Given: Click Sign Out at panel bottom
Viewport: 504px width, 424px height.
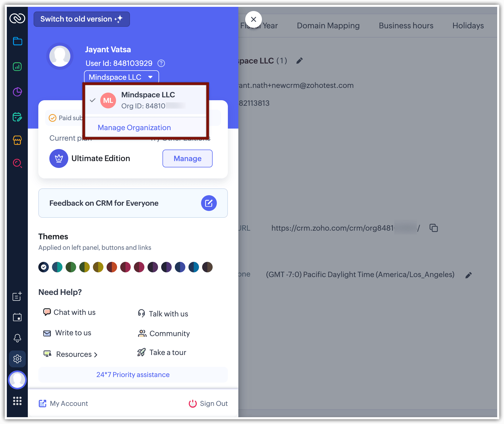Looking at the screenshot, I should (208, 404).
